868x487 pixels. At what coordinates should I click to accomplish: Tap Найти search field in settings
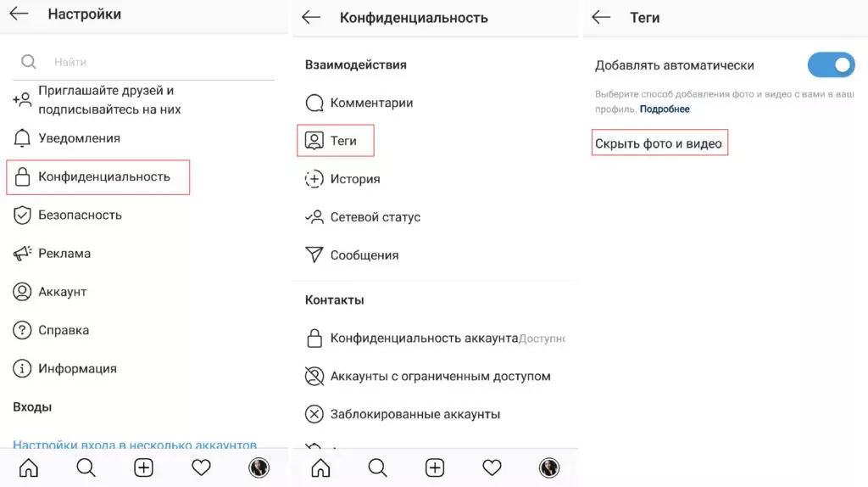(144, 62)
